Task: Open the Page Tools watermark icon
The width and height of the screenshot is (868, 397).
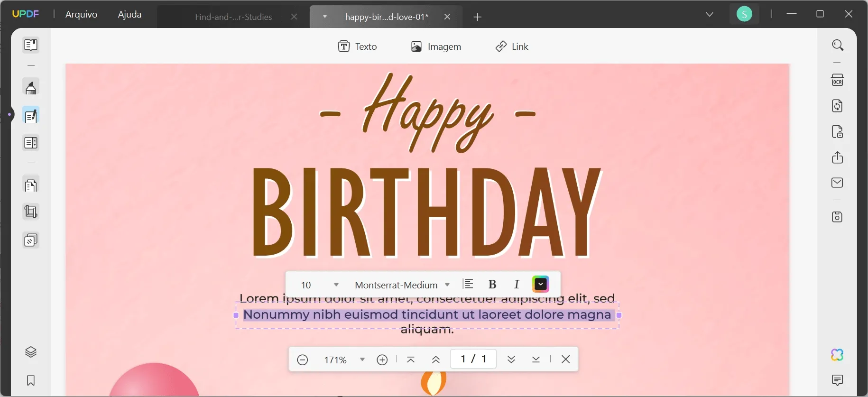Action: (31, 240)
